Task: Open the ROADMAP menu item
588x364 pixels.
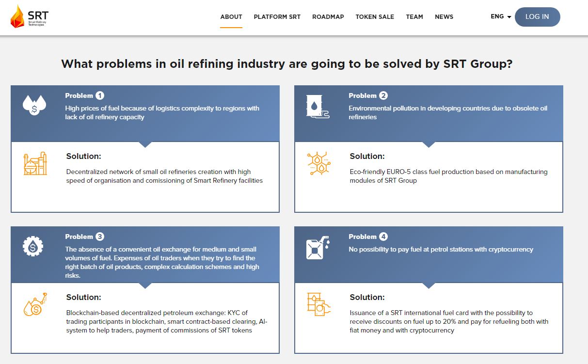Action: (328, 16)
